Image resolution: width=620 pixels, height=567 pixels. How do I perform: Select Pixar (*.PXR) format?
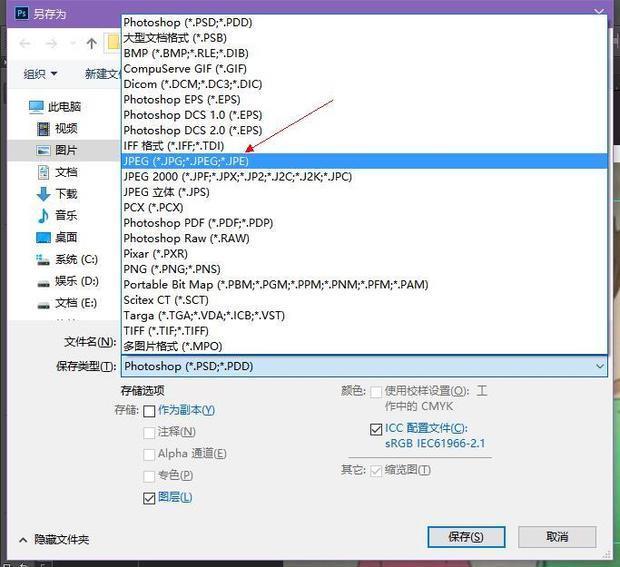click(364, 254)
